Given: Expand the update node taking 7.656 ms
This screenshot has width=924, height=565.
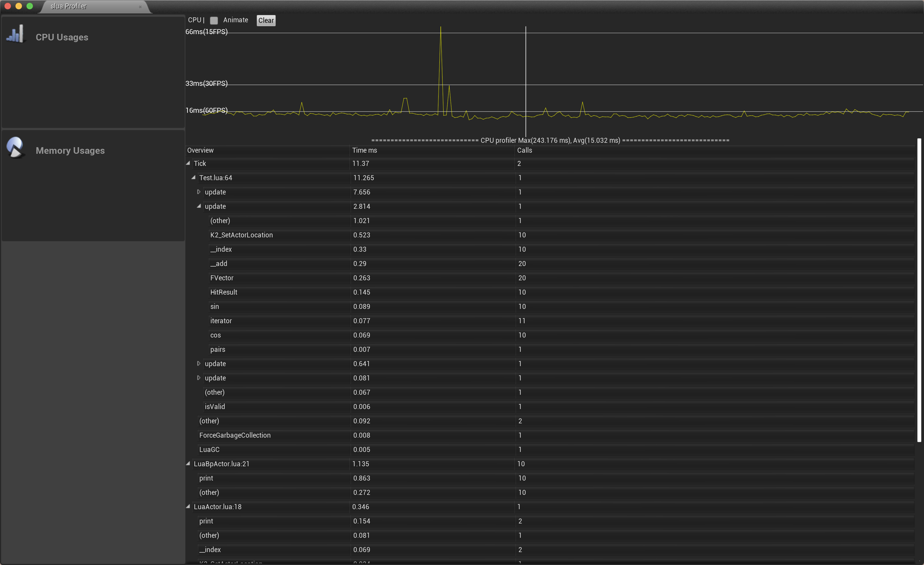Looking at the screenshot, I should [198, 192].
